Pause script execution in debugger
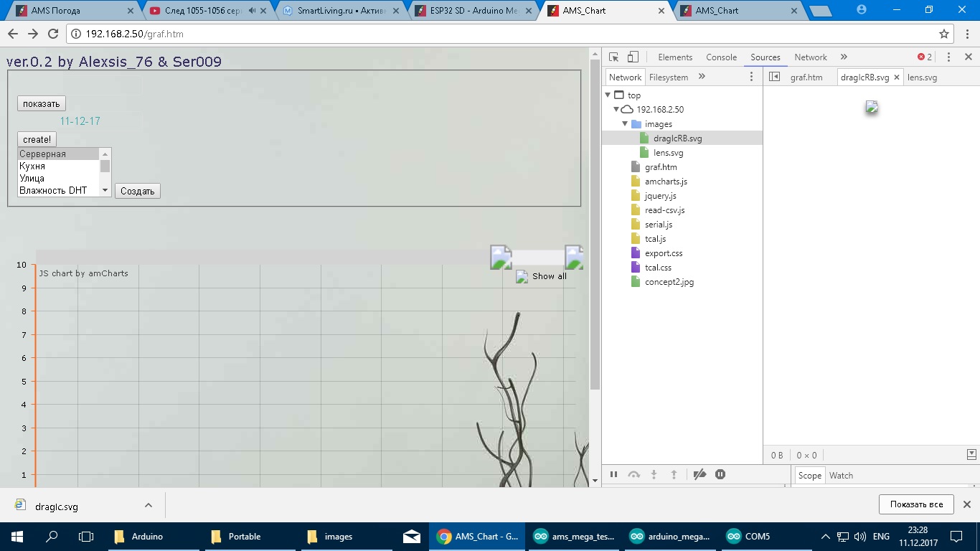 (x=613, y=474)
